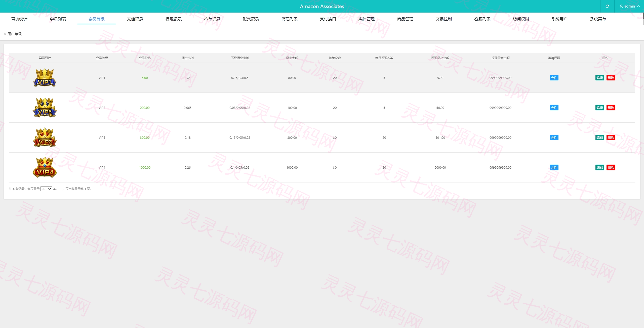Delete the VIP2 level row

click(611, 108)
